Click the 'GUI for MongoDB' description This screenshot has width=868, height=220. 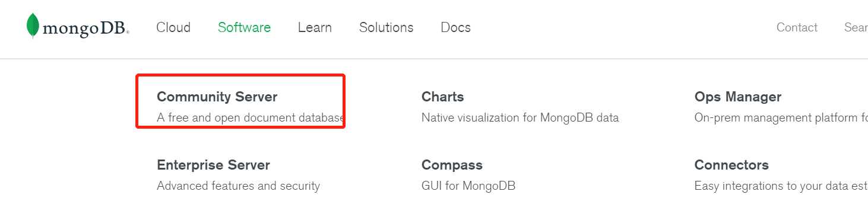(468, 186)
